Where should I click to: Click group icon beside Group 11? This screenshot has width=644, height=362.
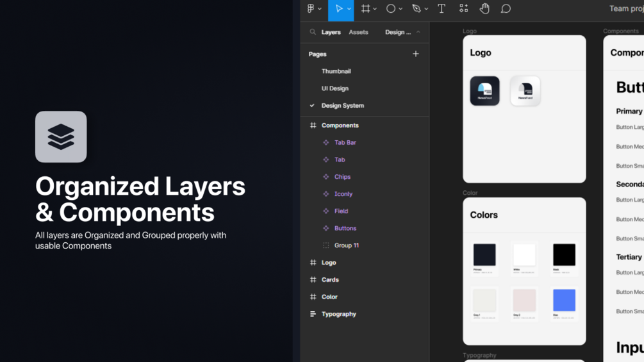[x=326, y=245]
